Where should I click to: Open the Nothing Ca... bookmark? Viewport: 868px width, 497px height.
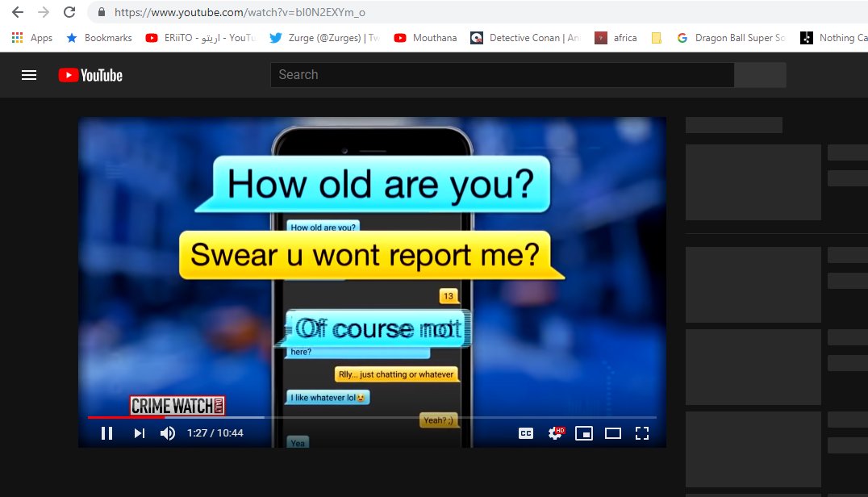click(x=833, y=38)
